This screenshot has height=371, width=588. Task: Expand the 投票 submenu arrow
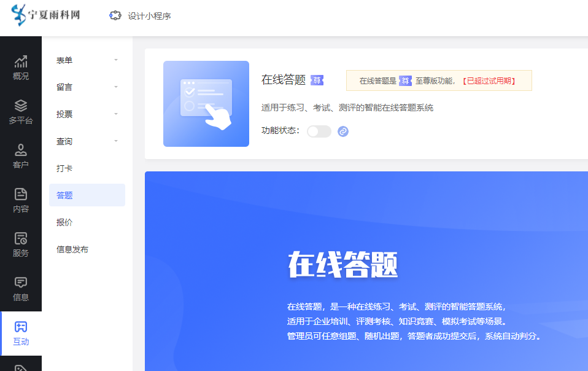pos(116,114)
